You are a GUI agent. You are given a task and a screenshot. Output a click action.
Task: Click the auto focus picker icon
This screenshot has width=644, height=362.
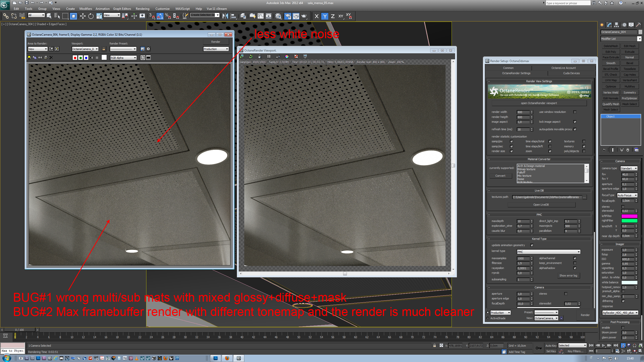tap(278, 56)
